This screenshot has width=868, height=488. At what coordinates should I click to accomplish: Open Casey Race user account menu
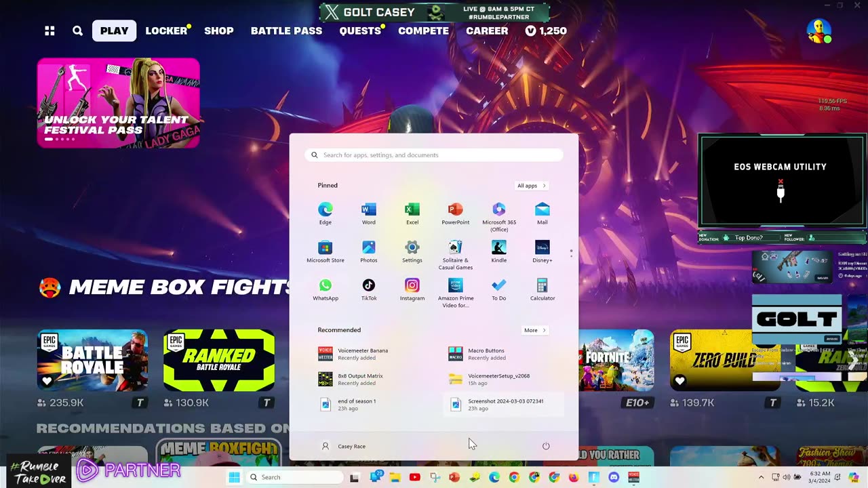tap(344, 446)
